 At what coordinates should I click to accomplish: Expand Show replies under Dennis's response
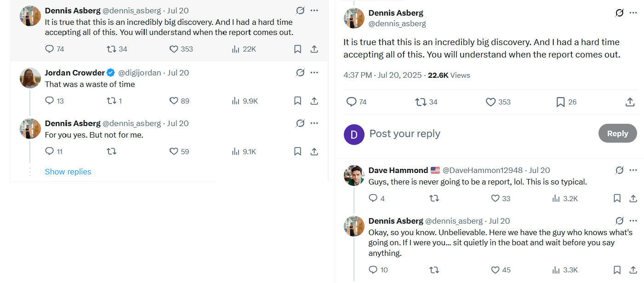pos(68,172)
